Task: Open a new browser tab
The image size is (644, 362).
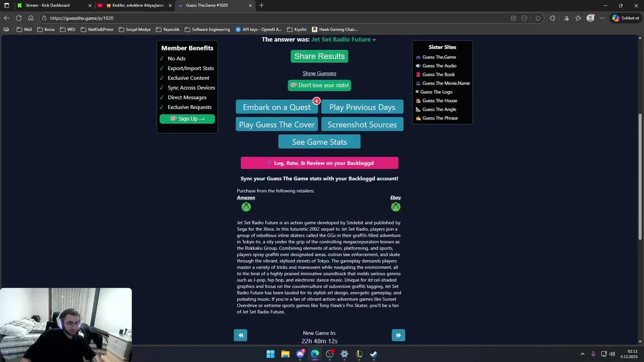Action: coord(261,6)
